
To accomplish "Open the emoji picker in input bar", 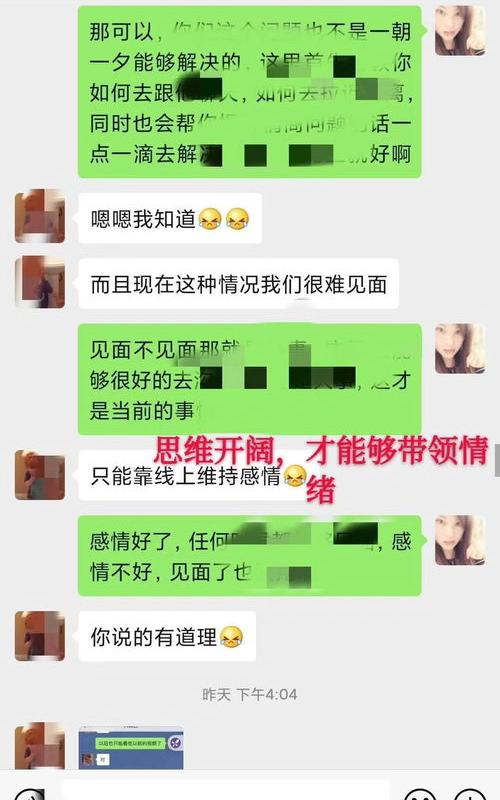I will 420,794.
